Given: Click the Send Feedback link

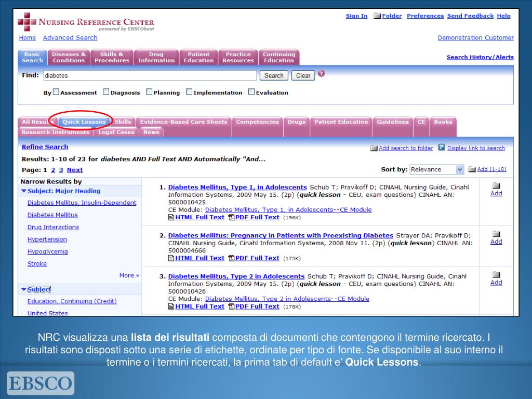Looking at the screenshot, I should [470, 16].
